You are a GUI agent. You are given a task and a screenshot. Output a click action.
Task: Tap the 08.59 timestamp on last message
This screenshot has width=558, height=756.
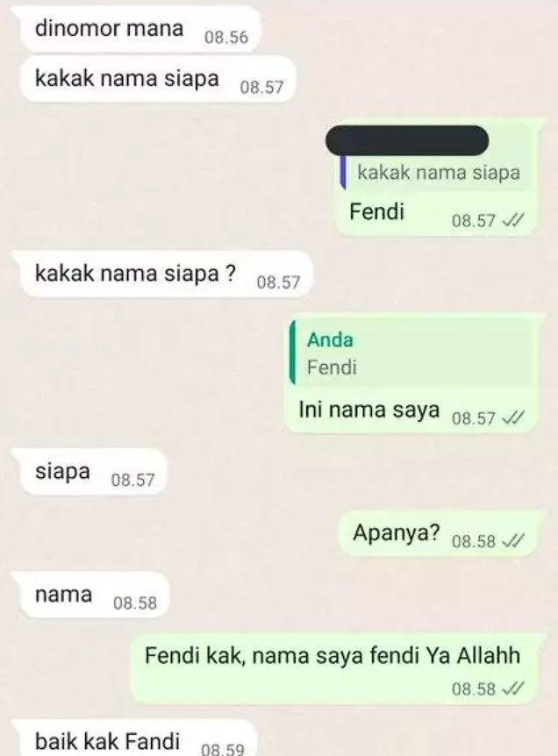(223, 749)
